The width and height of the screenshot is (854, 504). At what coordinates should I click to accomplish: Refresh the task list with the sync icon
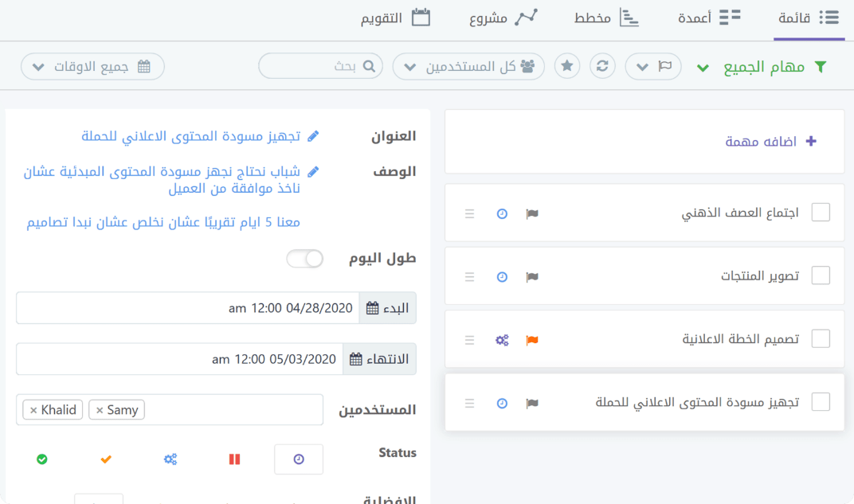point(602,66)
